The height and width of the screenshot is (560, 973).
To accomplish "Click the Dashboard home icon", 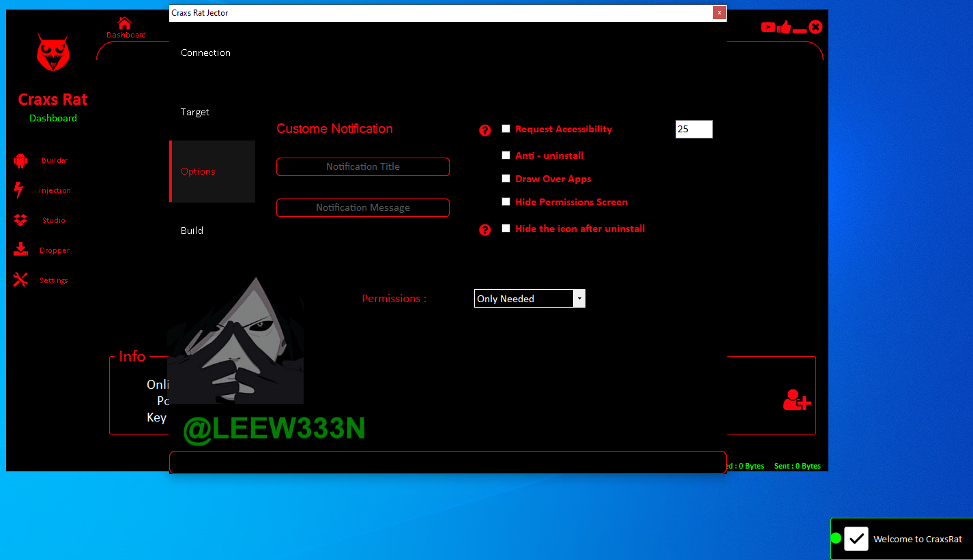I will point(124,23).
